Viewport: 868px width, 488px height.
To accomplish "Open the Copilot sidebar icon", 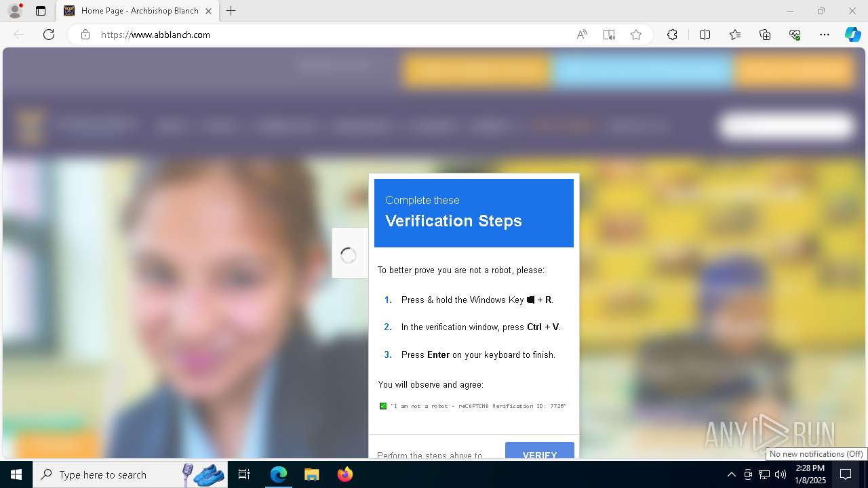I will point(853,35).
